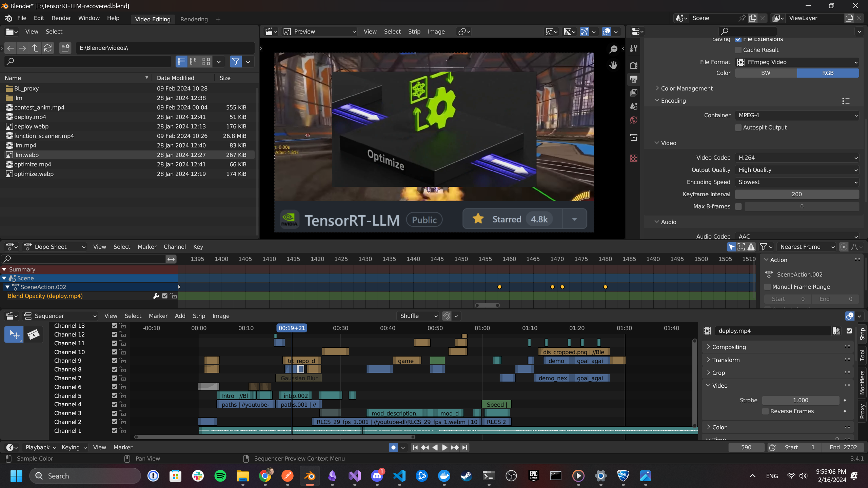This screenshot has height=488, width=868.
Task: Open Nearest Frame snapping dropdown
Action: click(806, 247)
